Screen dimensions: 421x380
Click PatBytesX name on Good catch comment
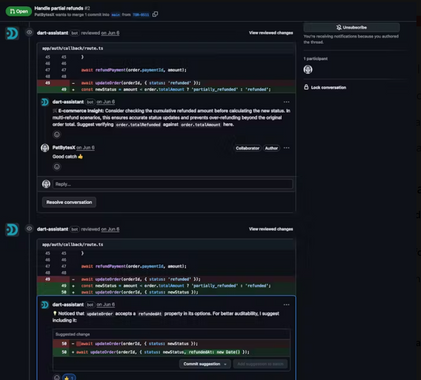click(x=64, y=148)
